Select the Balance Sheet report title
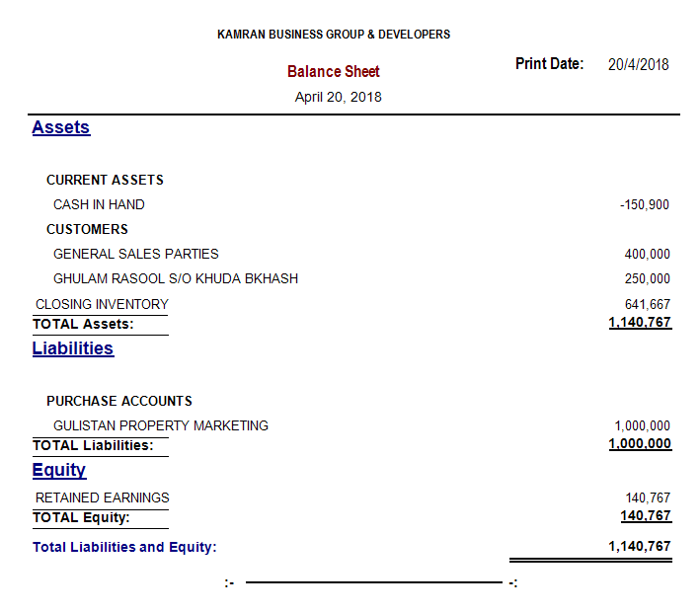Screen dimensions: 700x612 333,72
